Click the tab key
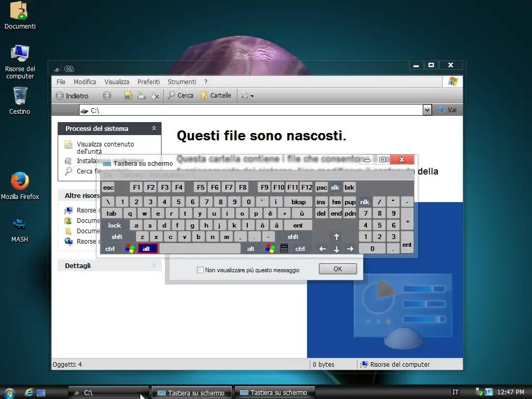This screenshot has height=399, width=532. pyautogui.click(x=111, y=214)
